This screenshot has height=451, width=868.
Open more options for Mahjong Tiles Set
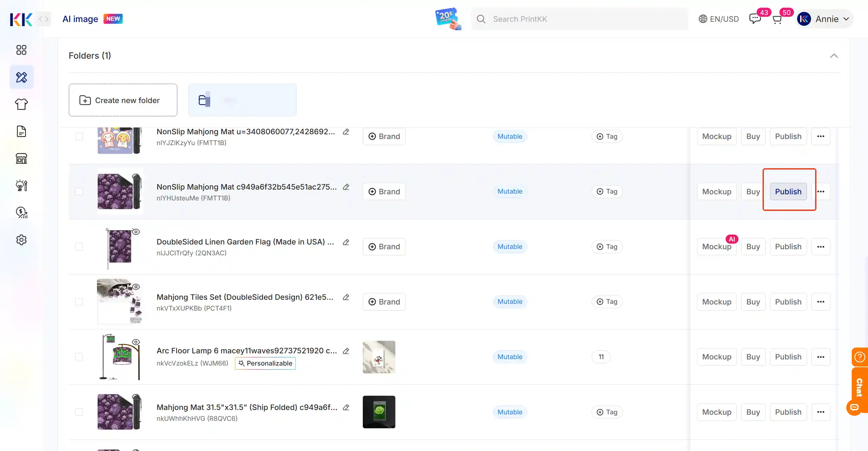(821, 302)
